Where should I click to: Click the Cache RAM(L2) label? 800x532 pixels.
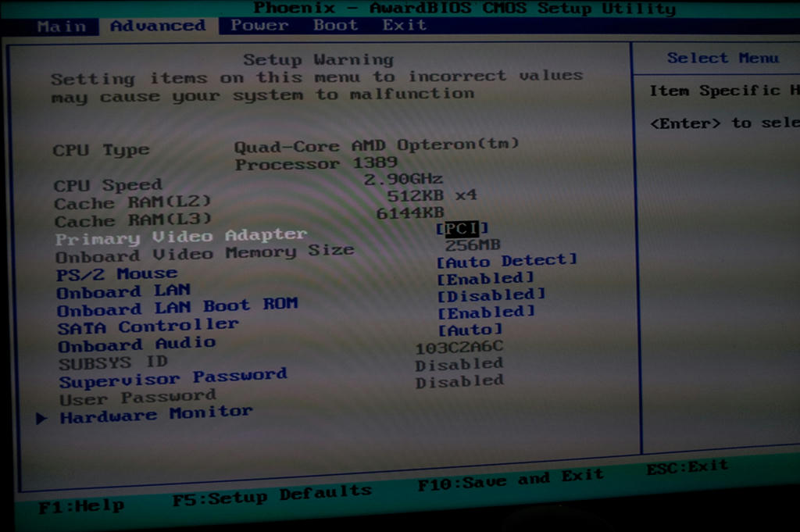point(132,202)
